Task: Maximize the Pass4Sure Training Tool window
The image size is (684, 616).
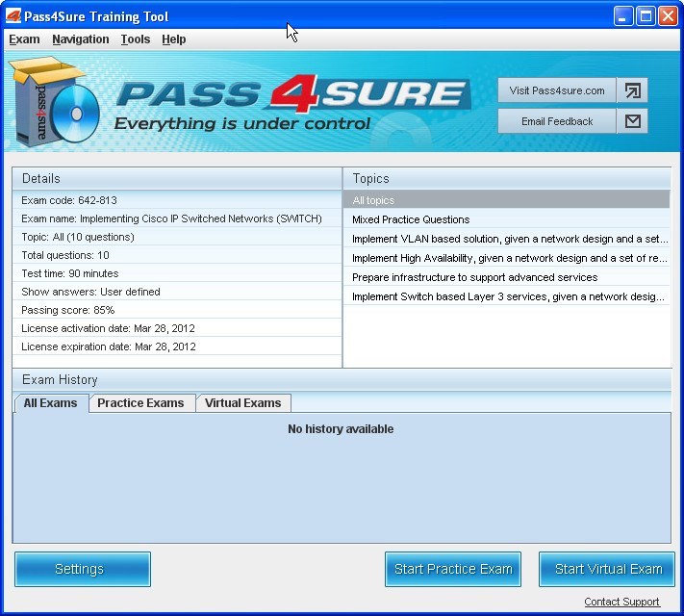Action: (x=646, y=16)
